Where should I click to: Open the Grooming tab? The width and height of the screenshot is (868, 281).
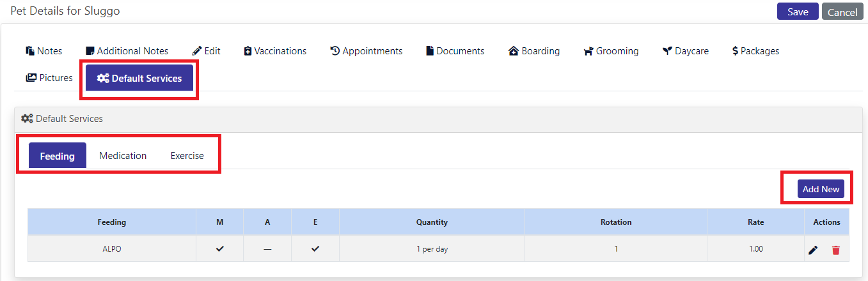click(611, 51)
